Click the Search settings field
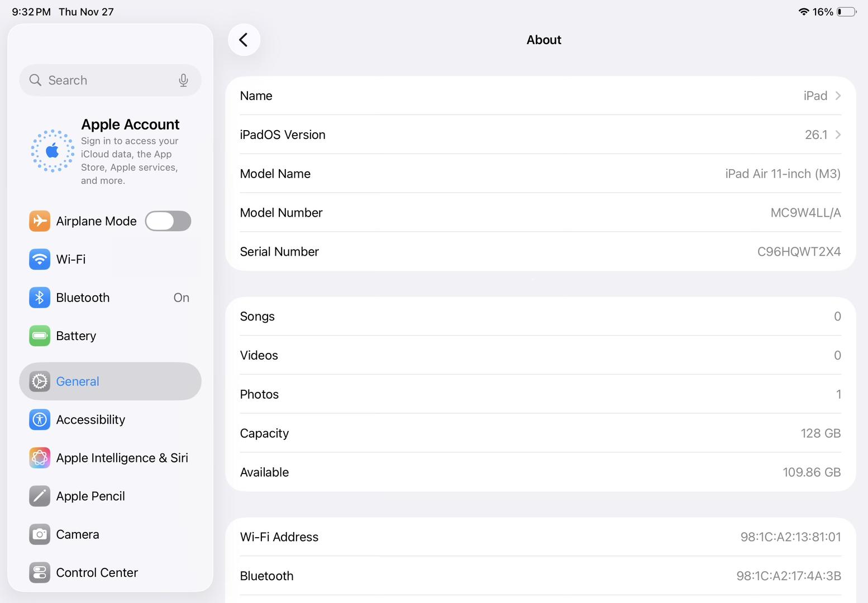The height and width of the screenshot is (603, 868). tap(106, 80)
